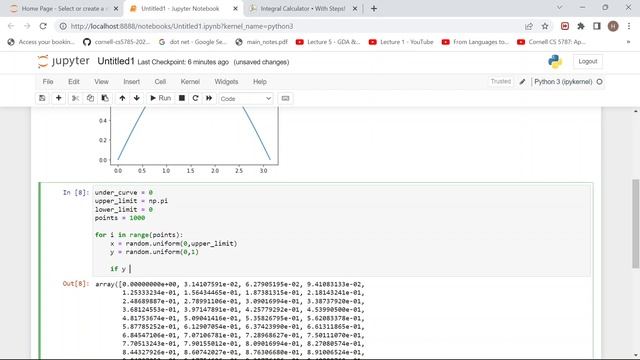Open the View menu
The image size is (640, 360).
point(101,82)
